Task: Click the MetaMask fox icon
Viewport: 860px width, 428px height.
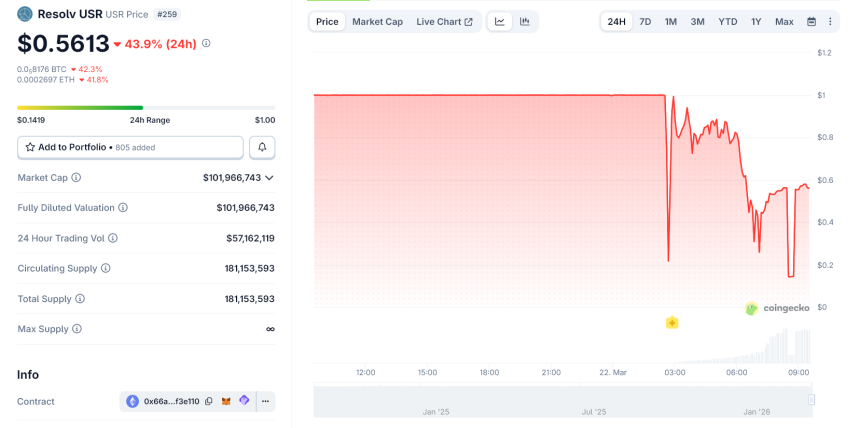Action: tap(226, 401)
